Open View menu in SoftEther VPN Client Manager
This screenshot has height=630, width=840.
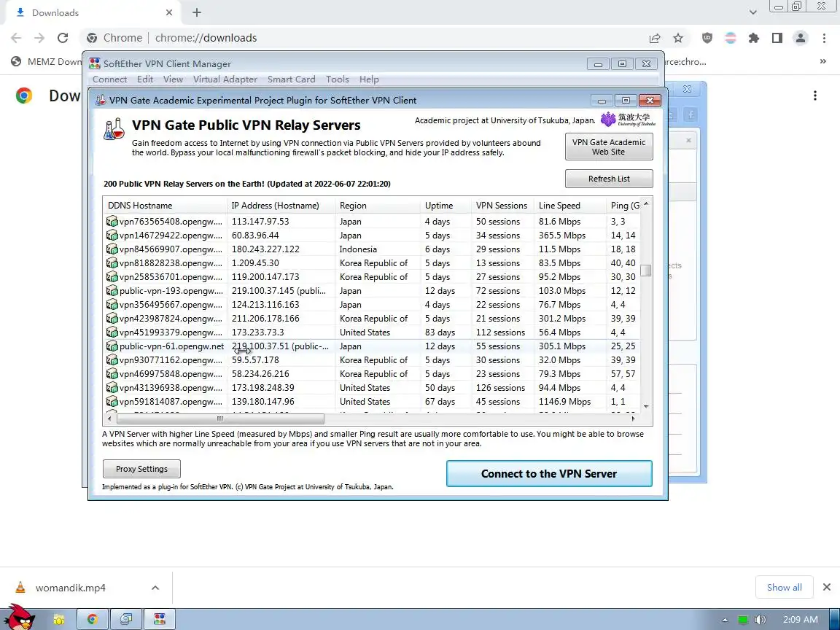pyautogui.click(x=173, y=79)
